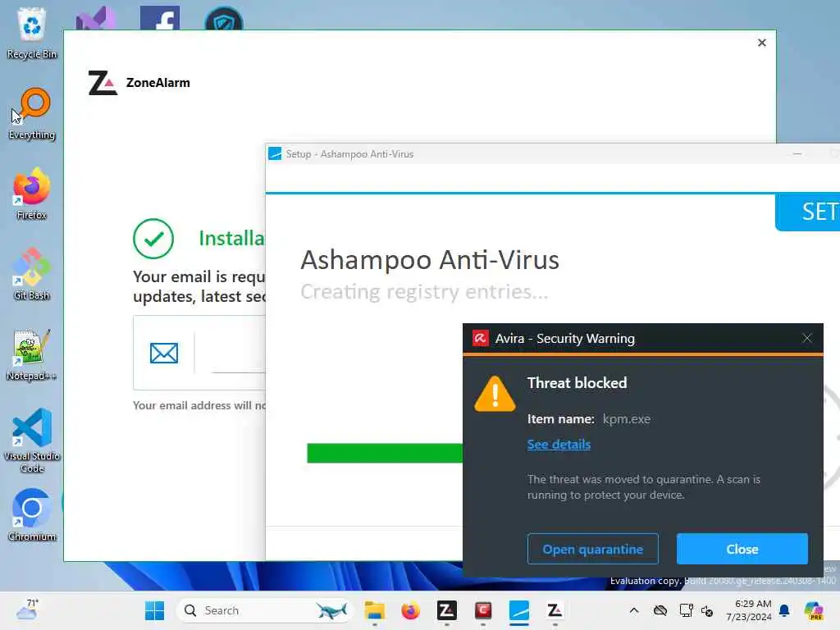The height and width of the screenshot is (630, 840).
Task: Click the muted volume tray icon
Action: (x=707, y=610)
